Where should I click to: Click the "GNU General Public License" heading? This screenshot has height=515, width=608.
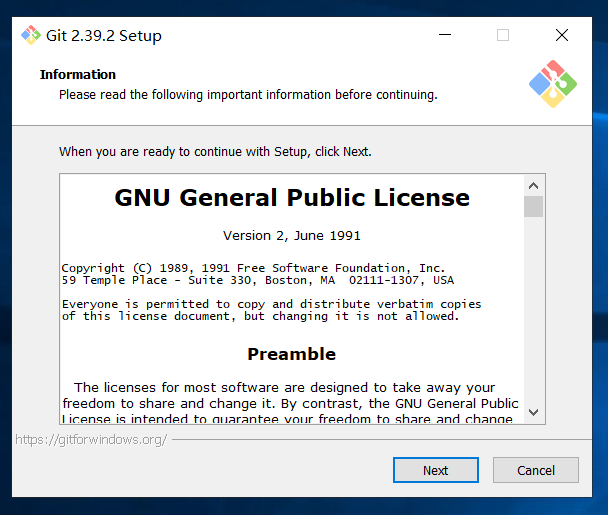pos(292,198)
